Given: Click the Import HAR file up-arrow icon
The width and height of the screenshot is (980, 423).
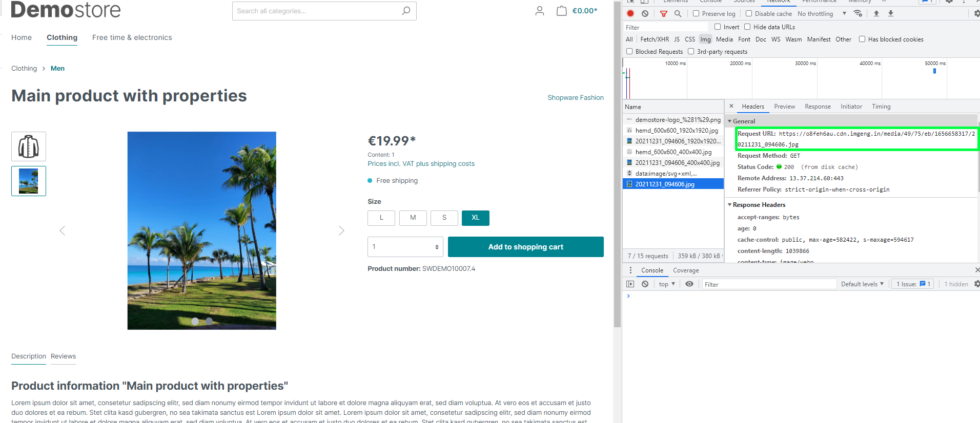Looking at the screenshot, I should click(876, 14).
